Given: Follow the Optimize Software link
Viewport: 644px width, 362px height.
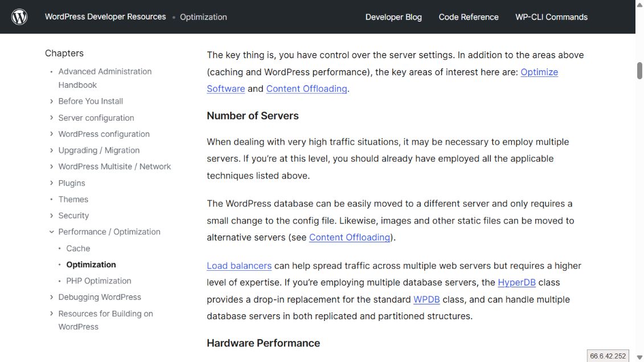Looking at the screenshot, I should click(x=539, y=72).
